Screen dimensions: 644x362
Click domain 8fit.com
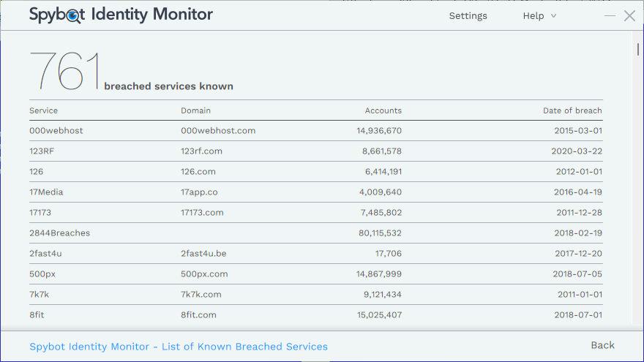coord(199,314)
